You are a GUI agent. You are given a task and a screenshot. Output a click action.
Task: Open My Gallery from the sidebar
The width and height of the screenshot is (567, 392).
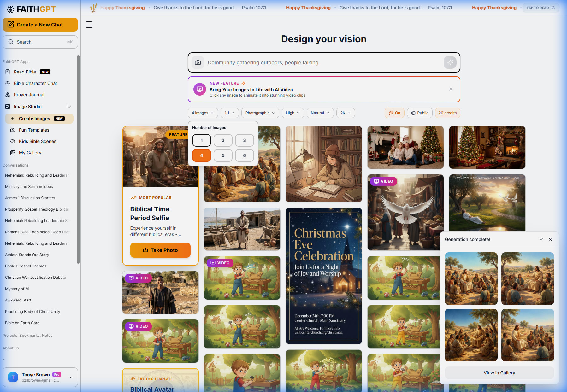tap(30, 153)
